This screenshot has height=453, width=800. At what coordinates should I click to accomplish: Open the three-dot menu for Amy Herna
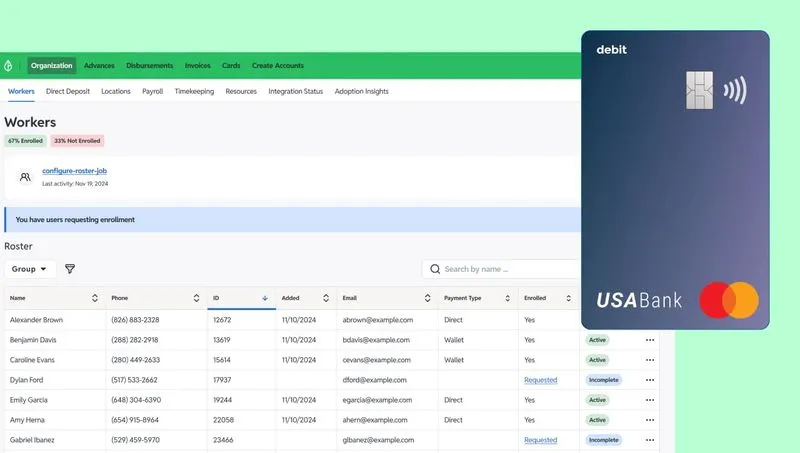point(650,420)
